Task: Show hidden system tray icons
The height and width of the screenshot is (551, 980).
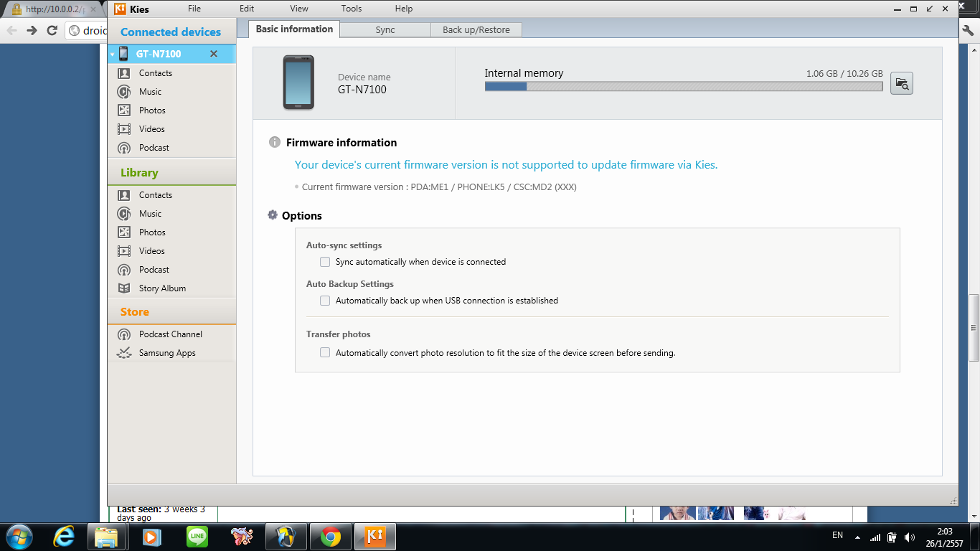Action: (857, 537)
